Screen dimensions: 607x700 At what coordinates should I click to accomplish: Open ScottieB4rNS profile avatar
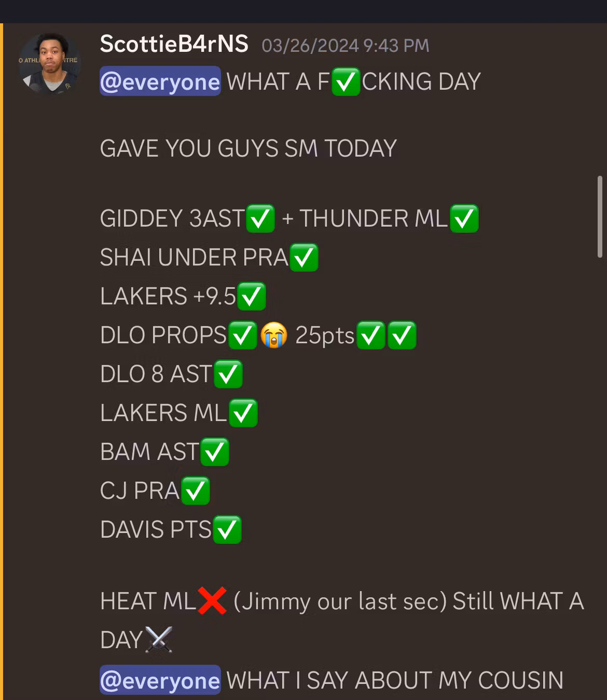point(49,64)
